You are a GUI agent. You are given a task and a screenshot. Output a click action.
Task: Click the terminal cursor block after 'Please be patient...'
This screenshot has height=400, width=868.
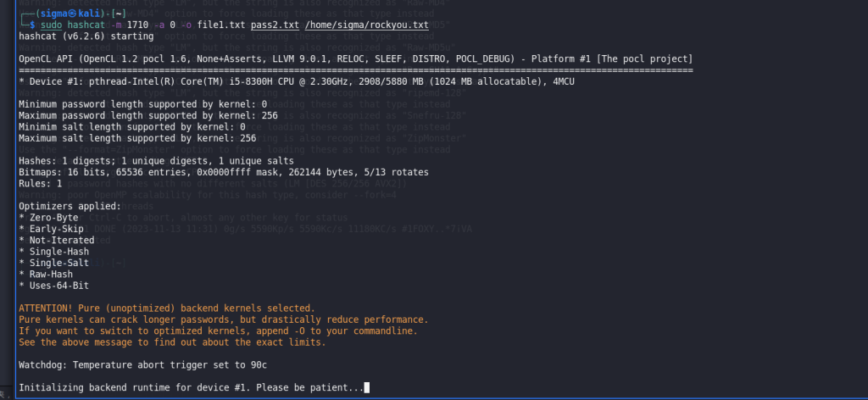[x=366, y=388]
